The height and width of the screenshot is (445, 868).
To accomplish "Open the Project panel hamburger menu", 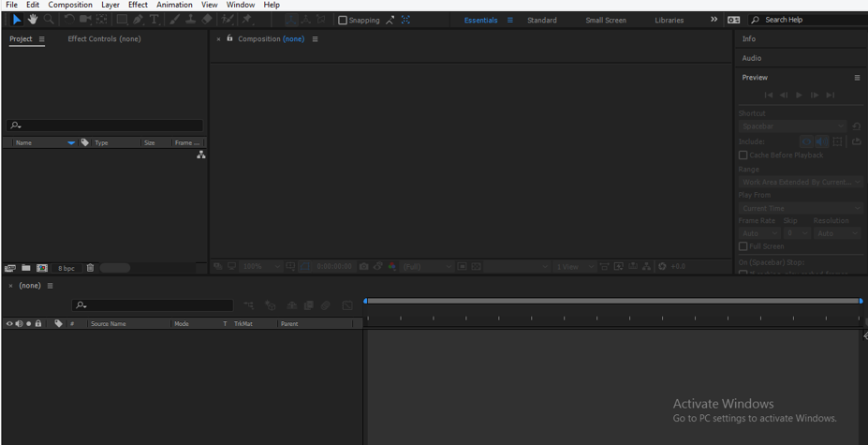I will [41, 38].
